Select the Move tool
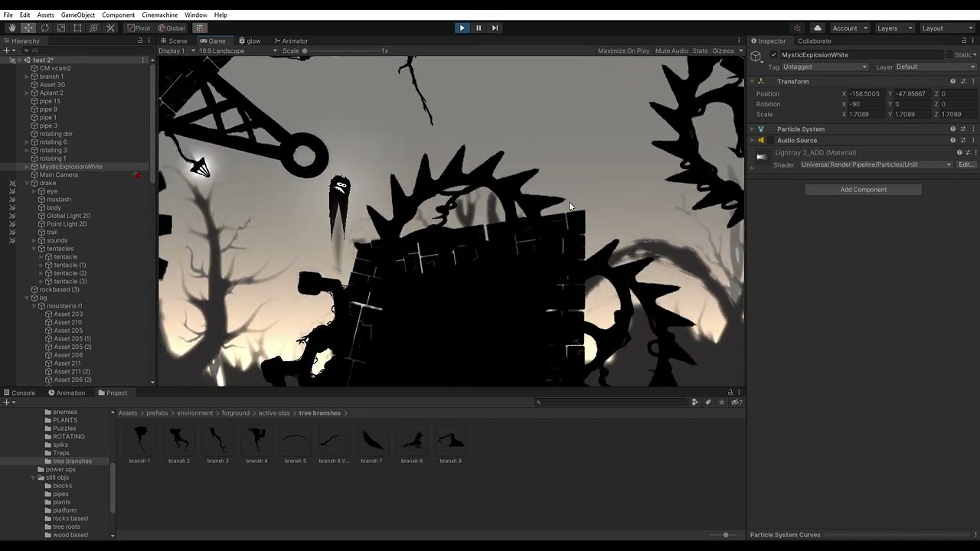Image resolution: width=980 pixels, height=551 pixels. (28, 28)
